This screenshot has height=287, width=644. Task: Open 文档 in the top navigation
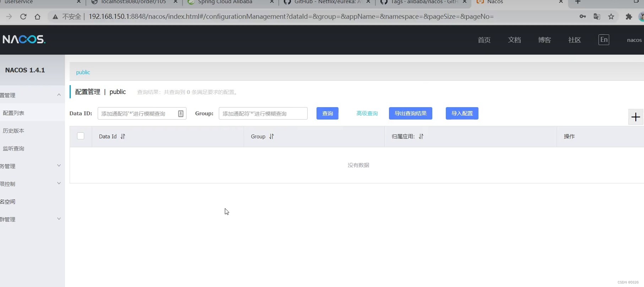(x=514, y=40)
